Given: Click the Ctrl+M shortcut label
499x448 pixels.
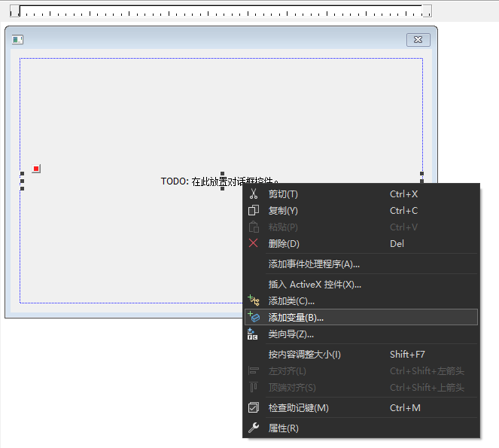Looking at the screenshot, I should tap(405, 408).
